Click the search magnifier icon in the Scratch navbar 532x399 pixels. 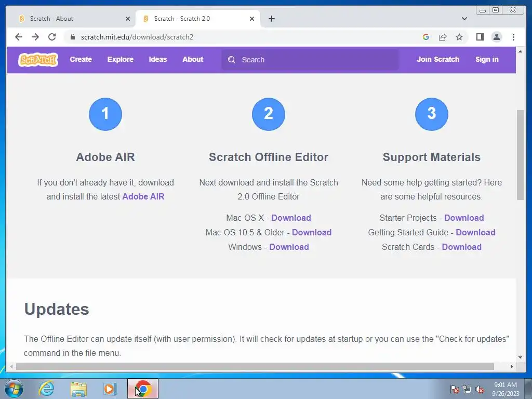pos(232,60)
